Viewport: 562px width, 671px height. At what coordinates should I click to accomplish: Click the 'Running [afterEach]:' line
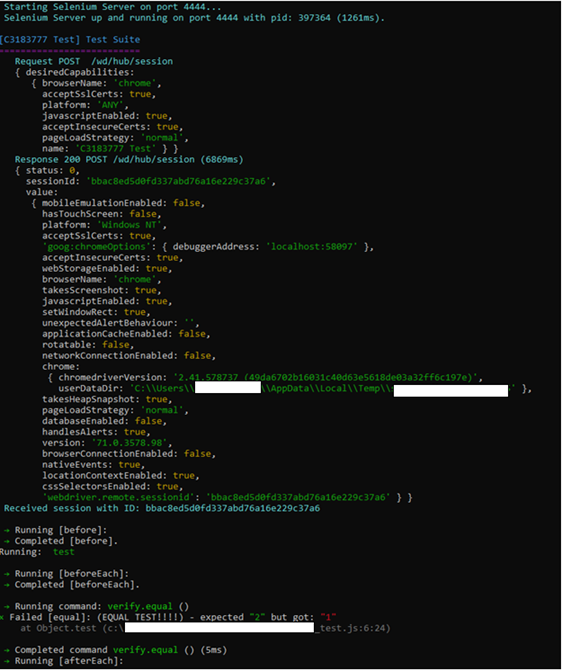(64, 661)
